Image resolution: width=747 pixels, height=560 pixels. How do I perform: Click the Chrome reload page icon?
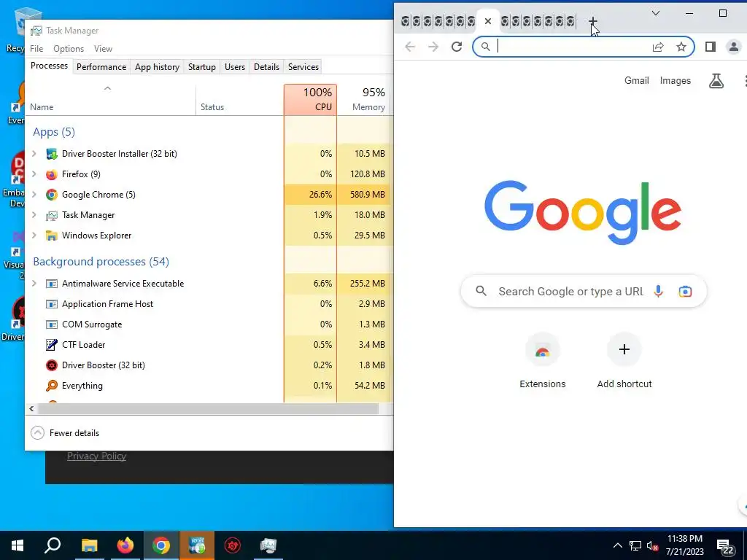[457, 47]
